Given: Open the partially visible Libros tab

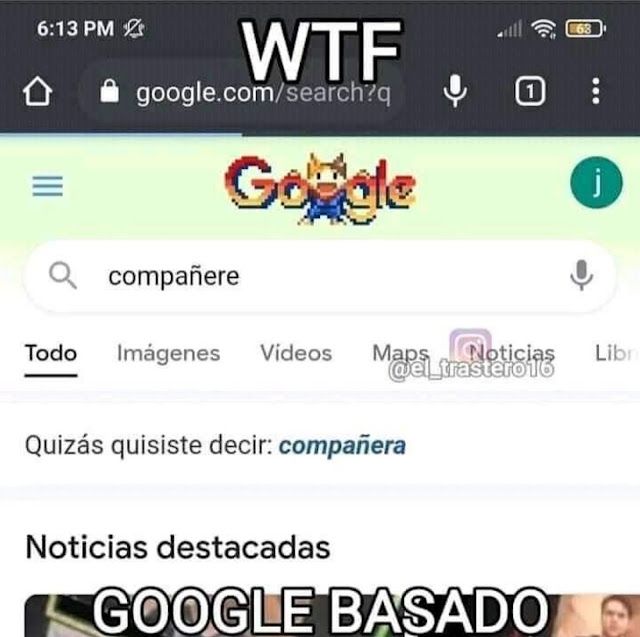Looking at the screenshot, I should coord(617,353).
